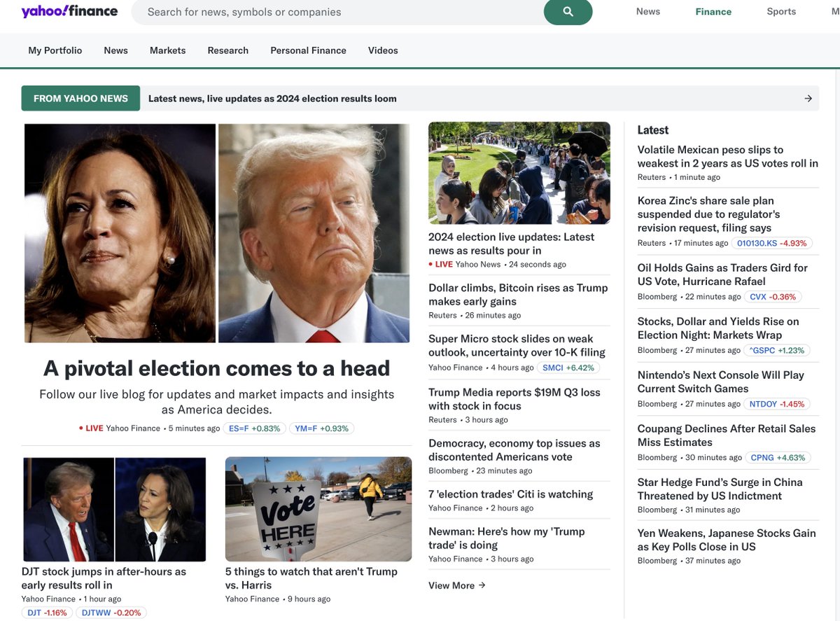Open 'Democracy, economy top issues' article
840x621 pixels.
coord(514,450)
